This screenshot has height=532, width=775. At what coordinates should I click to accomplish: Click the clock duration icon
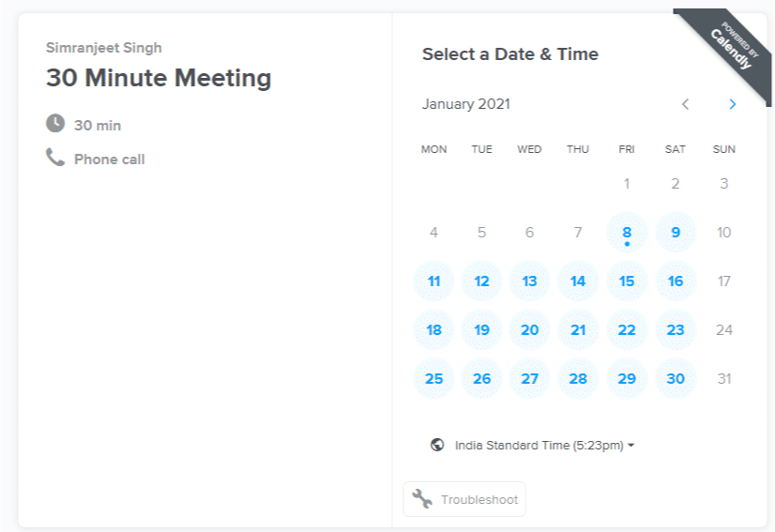coord(55,123)
